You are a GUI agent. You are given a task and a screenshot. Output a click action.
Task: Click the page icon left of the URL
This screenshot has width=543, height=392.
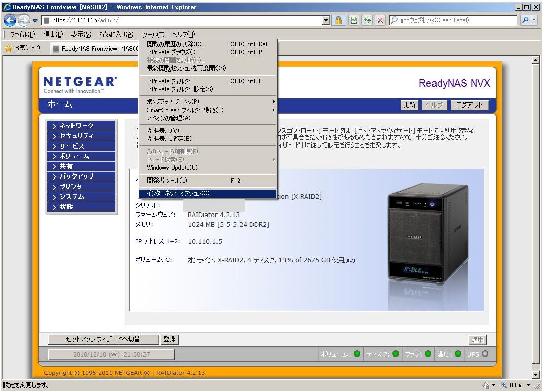[x=47, y=20]
